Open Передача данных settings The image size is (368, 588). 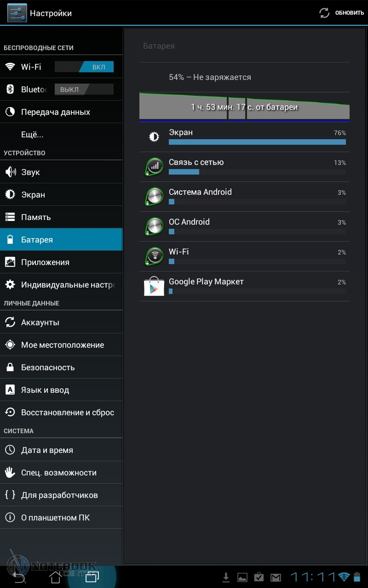[56, 112]
